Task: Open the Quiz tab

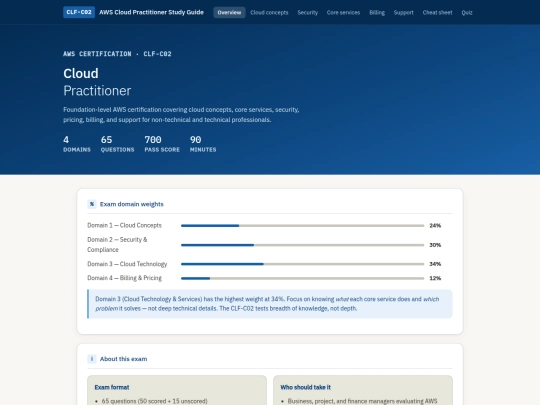Action: pos(467,12)
